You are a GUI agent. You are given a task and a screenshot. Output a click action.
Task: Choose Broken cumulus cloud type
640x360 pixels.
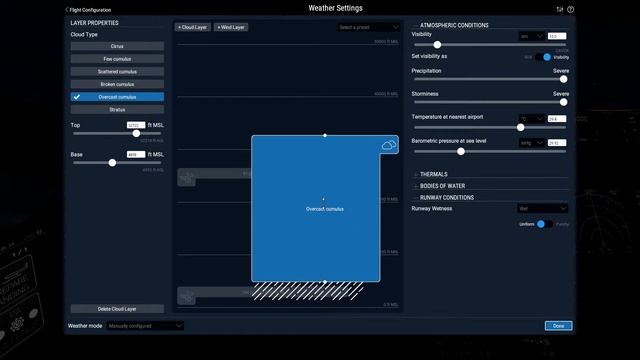(117, 84)
